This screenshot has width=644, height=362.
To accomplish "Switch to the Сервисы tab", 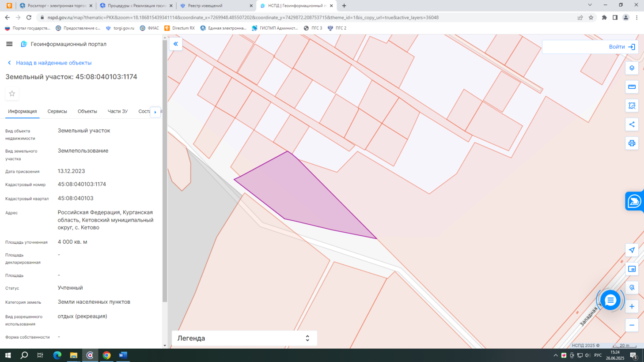I will pos(57,111).
